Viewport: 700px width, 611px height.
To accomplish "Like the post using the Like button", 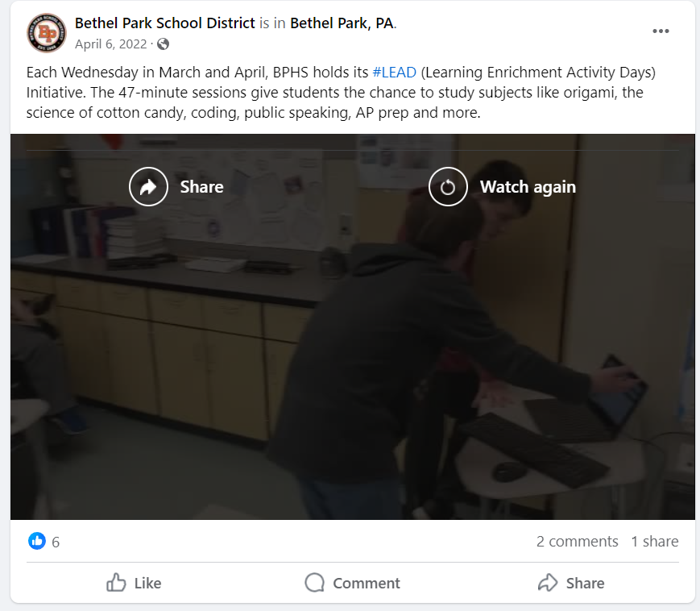I will tap(134, 583).
